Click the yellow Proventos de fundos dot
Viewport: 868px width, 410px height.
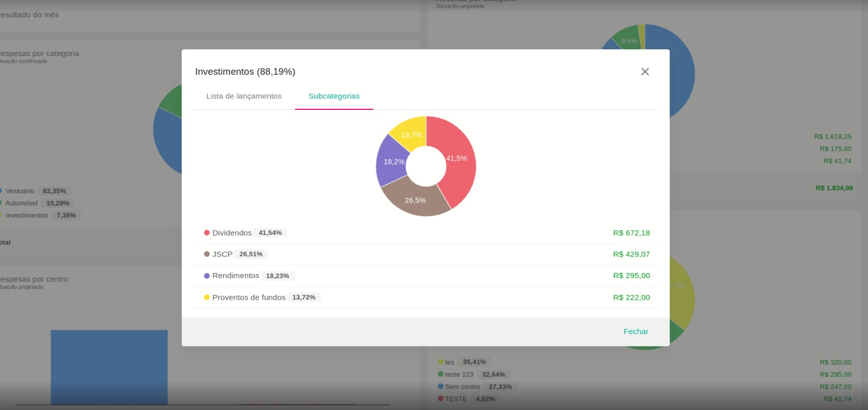[207, 297]
